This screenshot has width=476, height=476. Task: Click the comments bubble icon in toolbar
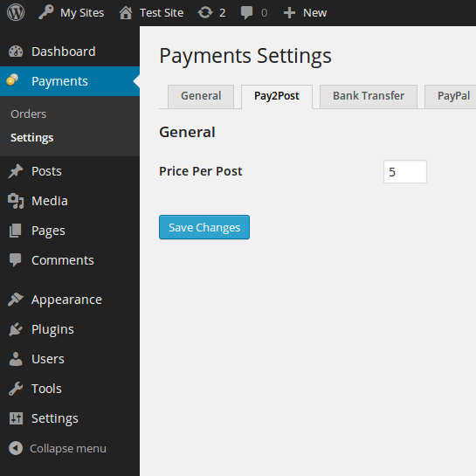246,13
